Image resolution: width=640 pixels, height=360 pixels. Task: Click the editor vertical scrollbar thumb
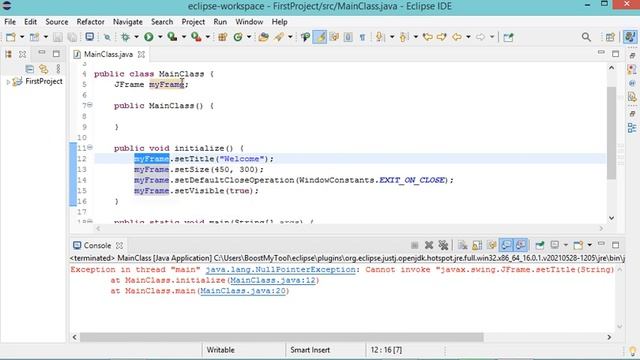(x=611, y=133)
